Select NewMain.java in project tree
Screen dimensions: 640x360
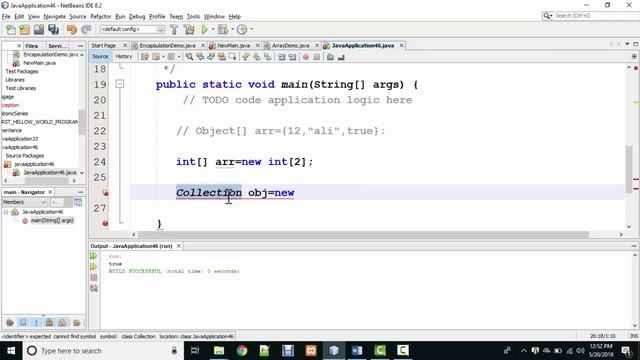pos(39,63)
